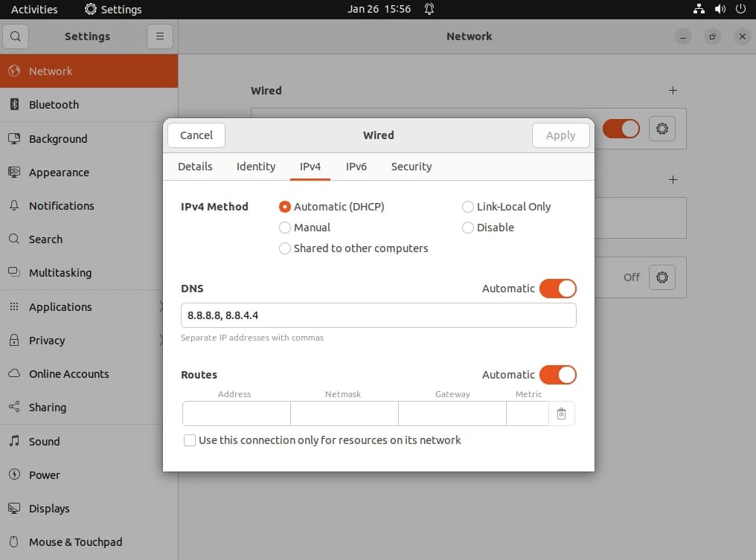
Task: Switch to the IPv6 tab
Action: pyautogui.click(x=356, y=167)
